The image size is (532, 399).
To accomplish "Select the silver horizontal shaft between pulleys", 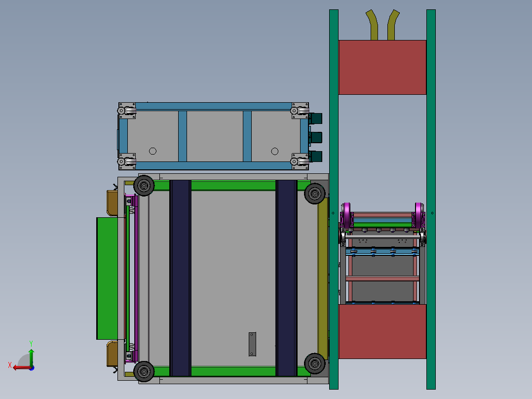I will click(x=382, y=236).
